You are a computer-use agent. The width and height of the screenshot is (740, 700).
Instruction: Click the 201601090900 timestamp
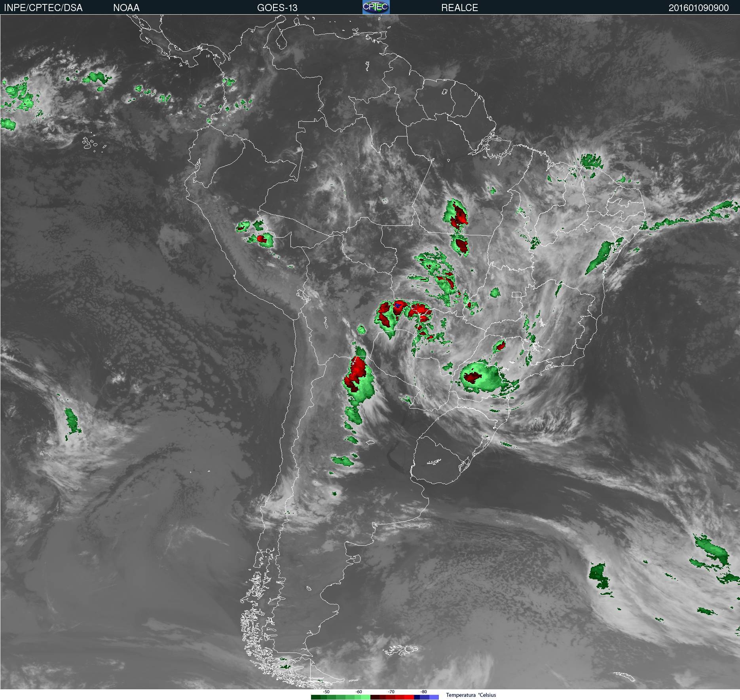(x=698, y=8)
